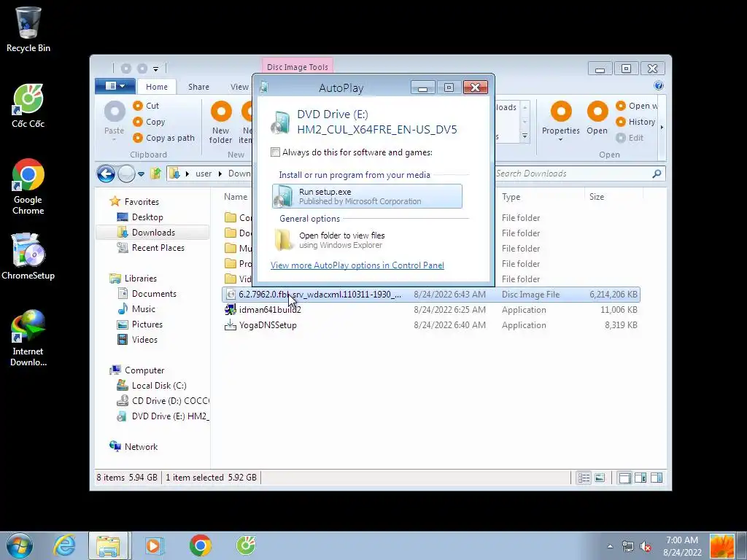The image size is (747, 560).
Task: Check Always do this for software and games
Action: pos(275,152)
